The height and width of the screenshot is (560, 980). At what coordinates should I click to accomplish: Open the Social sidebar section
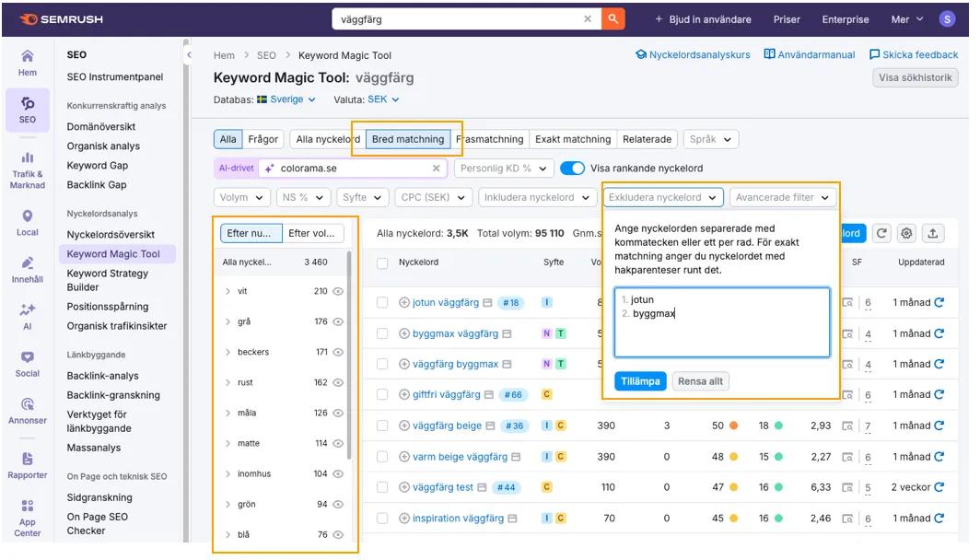pyautogui.click(x=27, y=365)
